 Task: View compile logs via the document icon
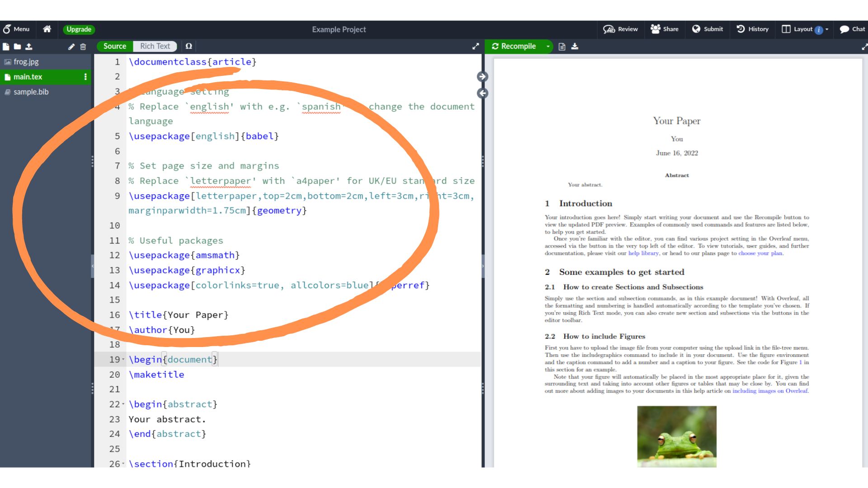pos(562,47)
